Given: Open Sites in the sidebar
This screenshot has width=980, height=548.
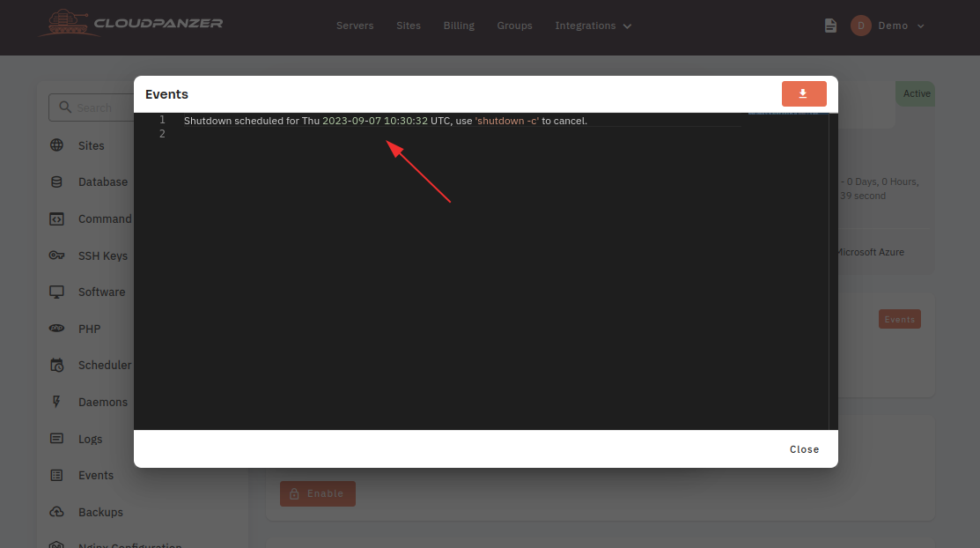Looking at the screenshot, I should [x=91, y=145].
